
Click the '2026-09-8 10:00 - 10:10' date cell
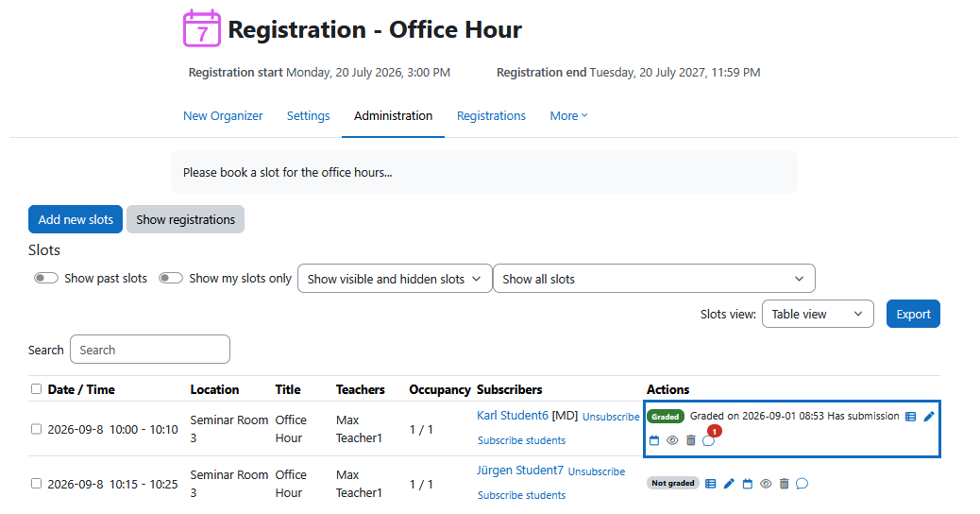tap(112, 430)
